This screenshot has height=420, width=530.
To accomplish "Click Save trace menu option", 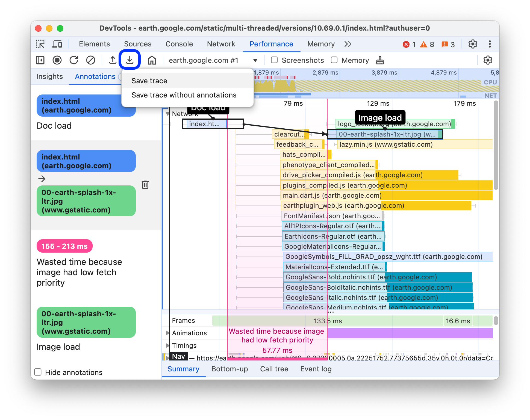I will click(x=149, y=80).
